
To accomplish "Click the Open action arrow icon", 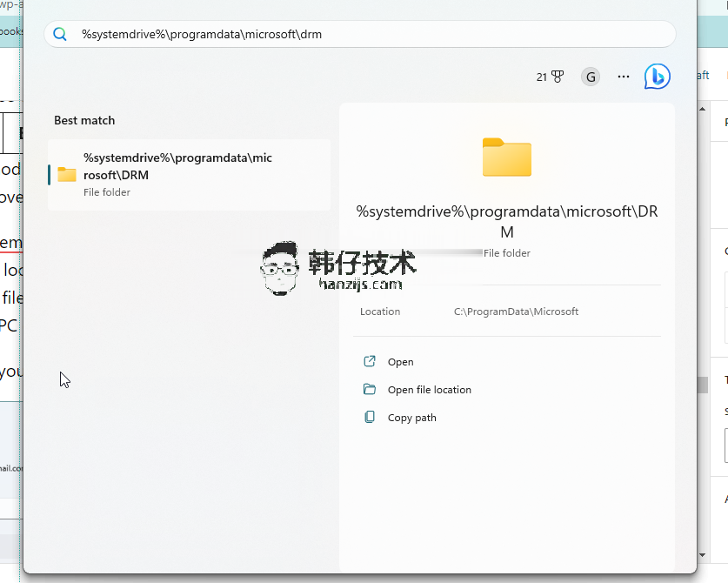I will tap(370, 362).
